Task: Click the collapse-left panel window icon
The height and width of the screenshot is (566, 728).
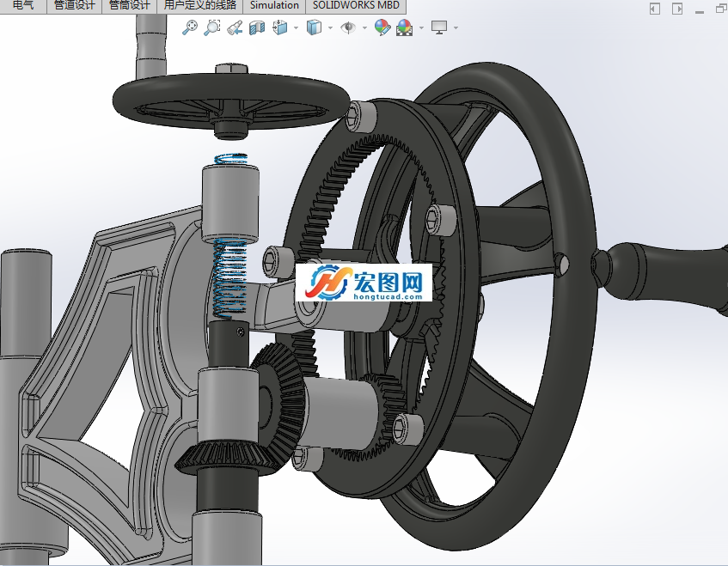Action: [655, 9]
